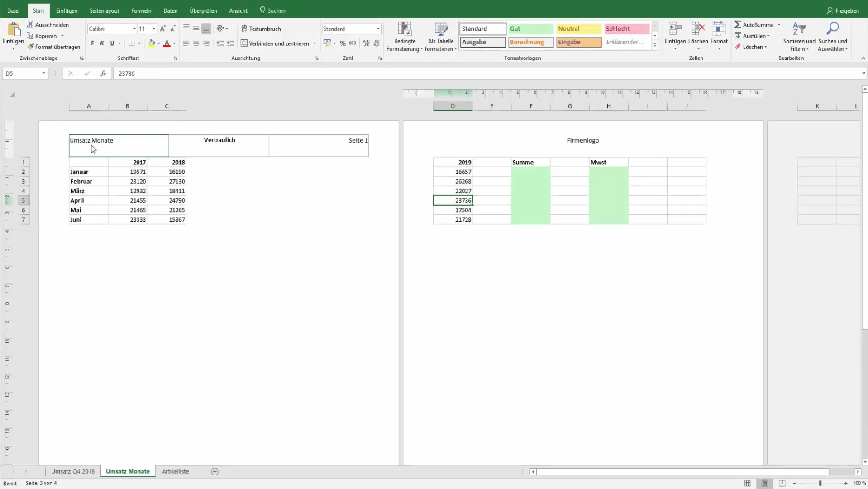Click the Einfügen paste clipboard icon

point(14,29)
